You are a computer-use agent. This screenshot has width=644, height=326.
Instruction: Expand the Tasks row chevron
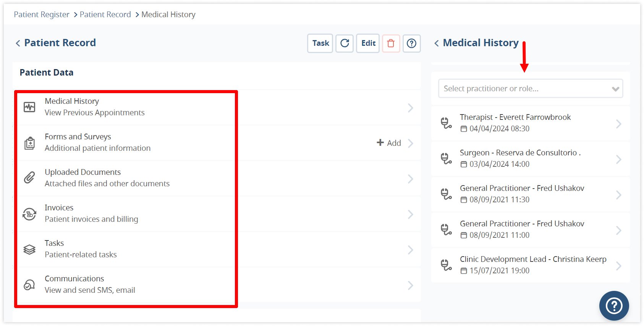411,250
